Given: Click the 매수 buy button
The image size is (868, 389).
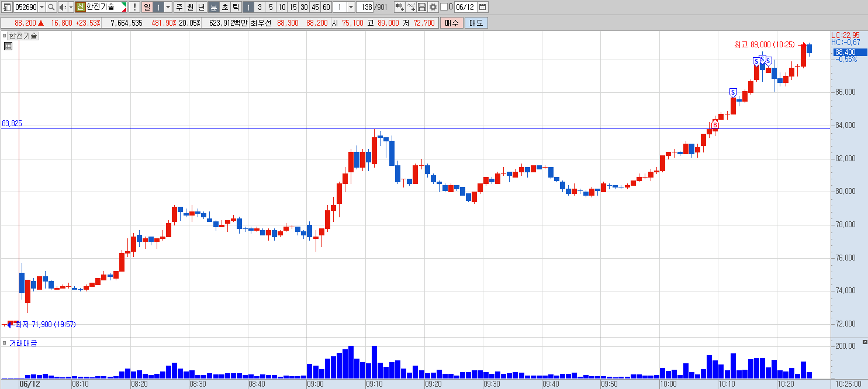Looking at the screenshot, I should 452,23.
